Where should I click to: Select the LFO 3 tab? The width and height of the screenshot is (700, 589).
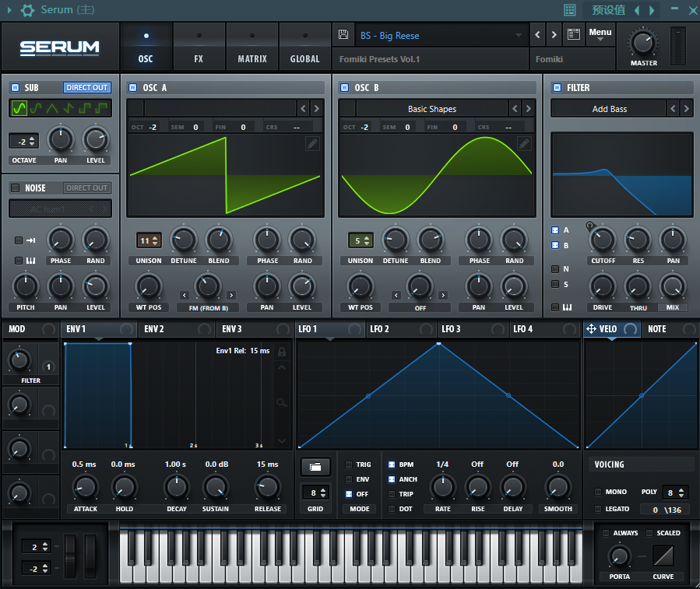click(x=473, y=329)
